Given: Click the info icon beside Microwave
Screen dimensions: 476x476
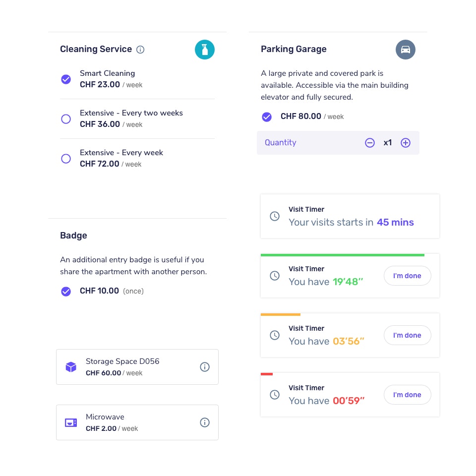Looking at the screenshot, I should tap(205, 422).
